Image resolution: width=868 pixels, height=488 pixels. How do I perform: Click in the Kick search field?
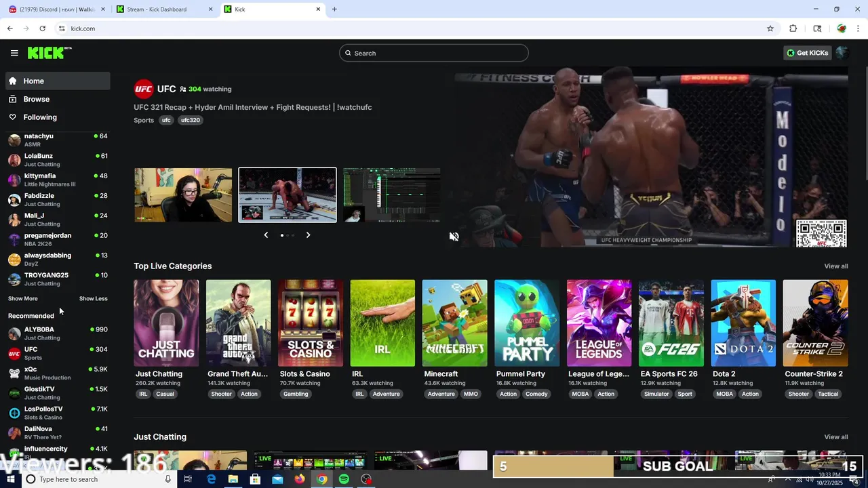pos(434,53)
